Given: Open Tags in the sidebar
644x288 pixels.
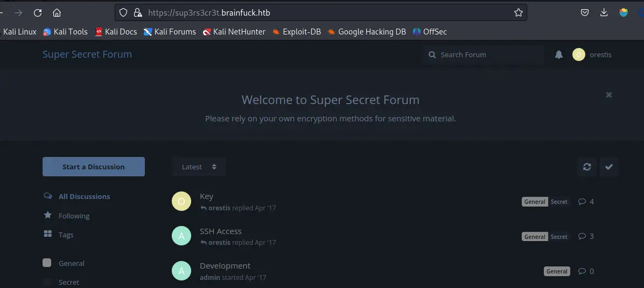Looking at the screenshot, I should pyautogui.click(x=58, y=235).
